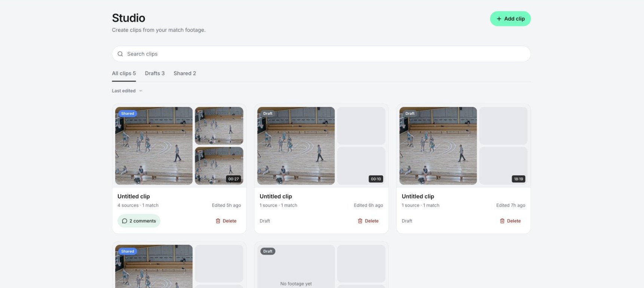Viewport: 644px width, 288px height.
Task: Click trash icon on the 6h ago clip
Action: click(x=360, y=221)
